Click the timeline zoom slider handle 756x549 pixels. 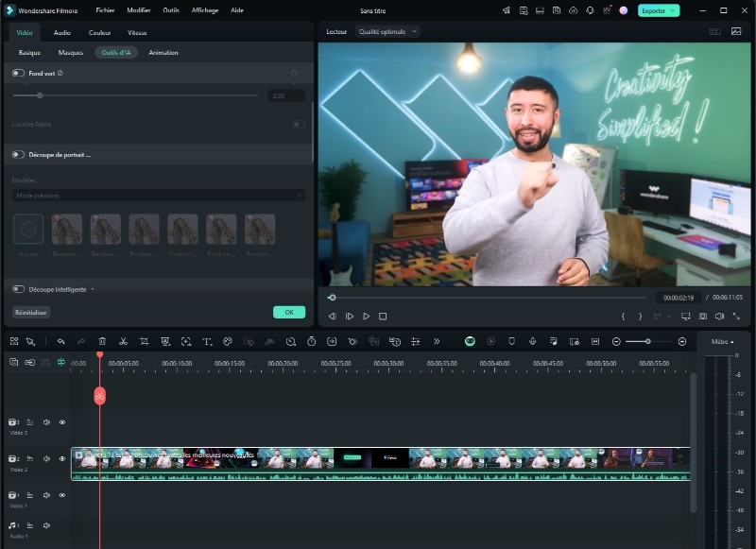click(x=648, y=342)
